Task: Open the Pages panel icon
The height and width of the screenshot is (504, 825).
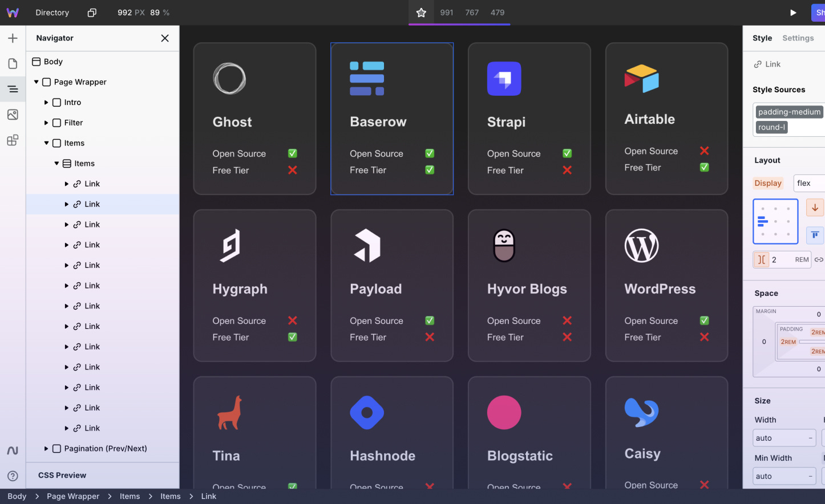Action: [13, 64]
